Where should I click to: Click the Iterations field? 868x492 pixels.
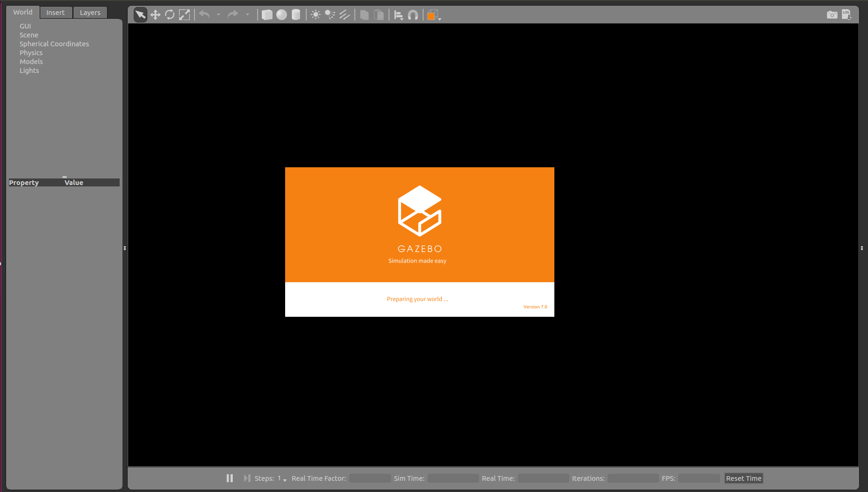point(633,478)
